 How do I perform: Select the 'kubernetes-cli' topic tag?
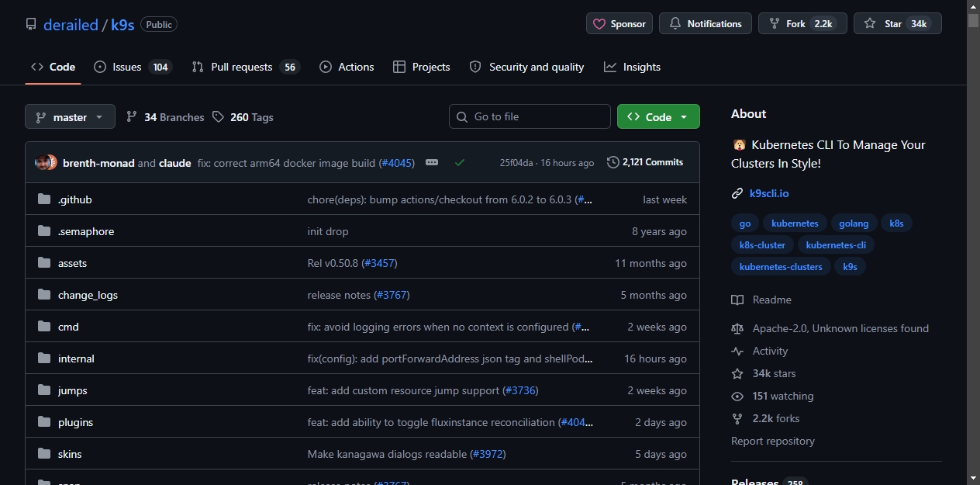click(836, 245)
